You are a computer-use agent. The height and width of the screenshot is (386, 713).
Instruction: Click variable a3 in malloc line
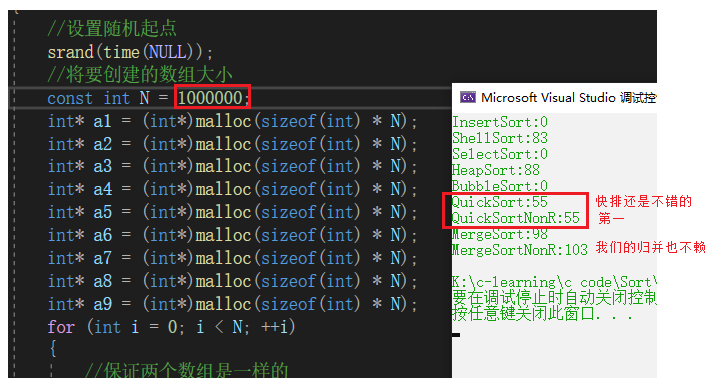102,166
